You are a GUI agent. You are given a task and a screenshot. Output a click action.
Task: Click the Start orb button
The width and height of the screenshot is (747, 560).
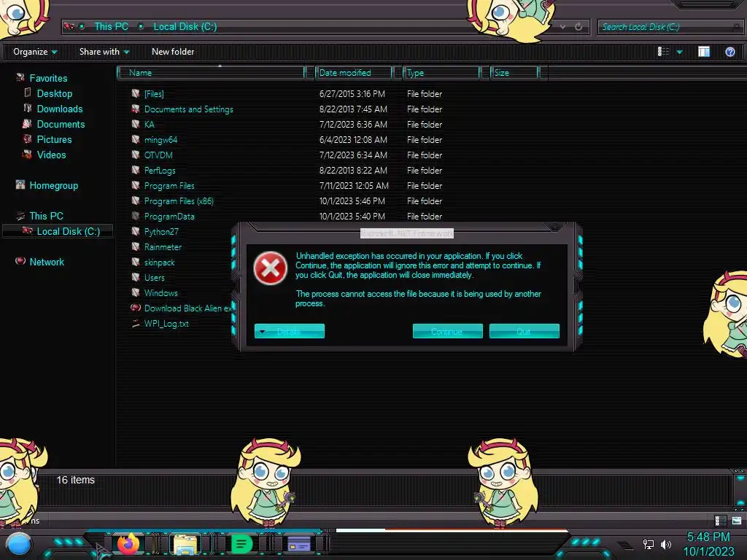click(18, 544)
